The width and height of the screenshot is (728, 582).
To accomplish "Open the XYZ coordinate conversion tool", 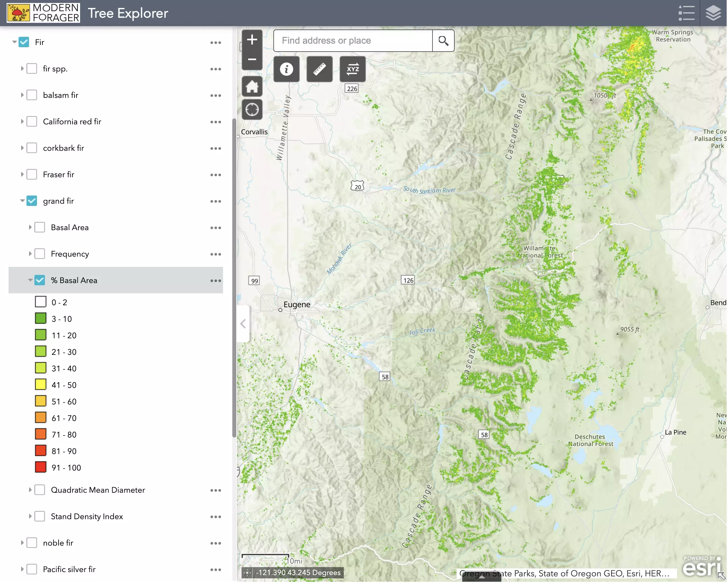I will pyautogui.click(x=352, y=69).
